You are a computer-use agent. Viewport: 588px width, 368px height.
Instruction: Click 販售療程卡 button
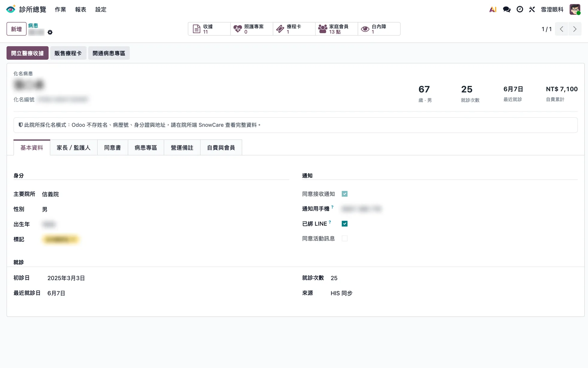coord(68,53)
